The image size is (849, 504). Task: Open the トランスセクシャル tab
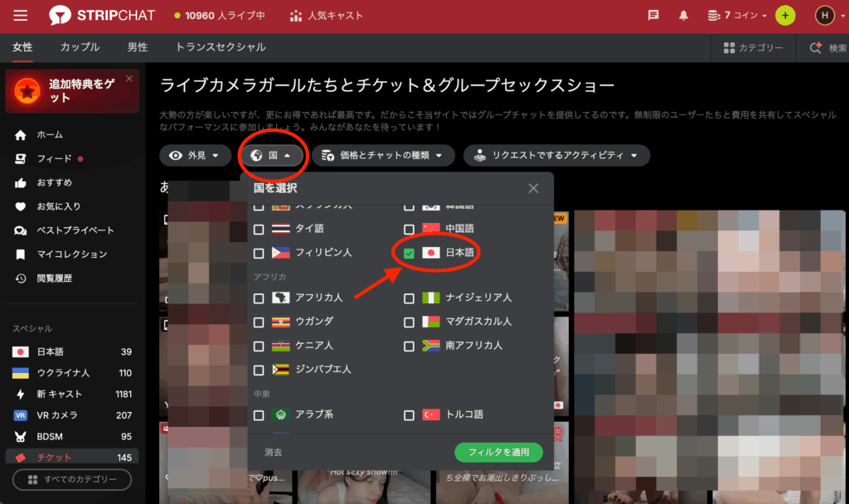tap(219, 47)
